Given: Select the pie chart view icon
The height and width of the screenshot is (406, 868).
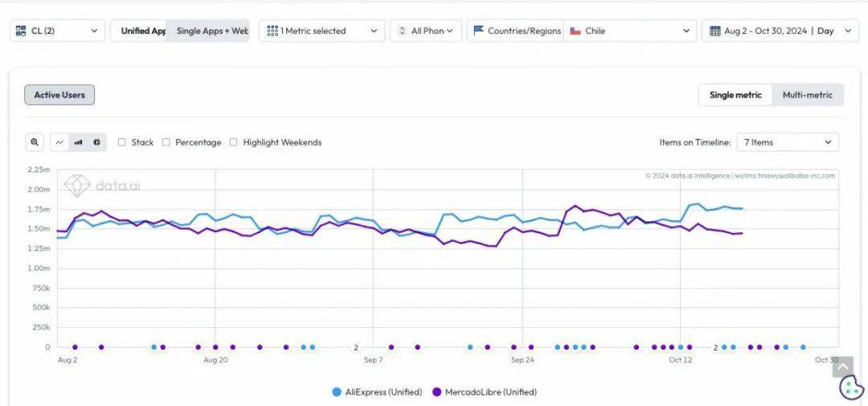Looking at the screenshot, I should pos(96,142).
